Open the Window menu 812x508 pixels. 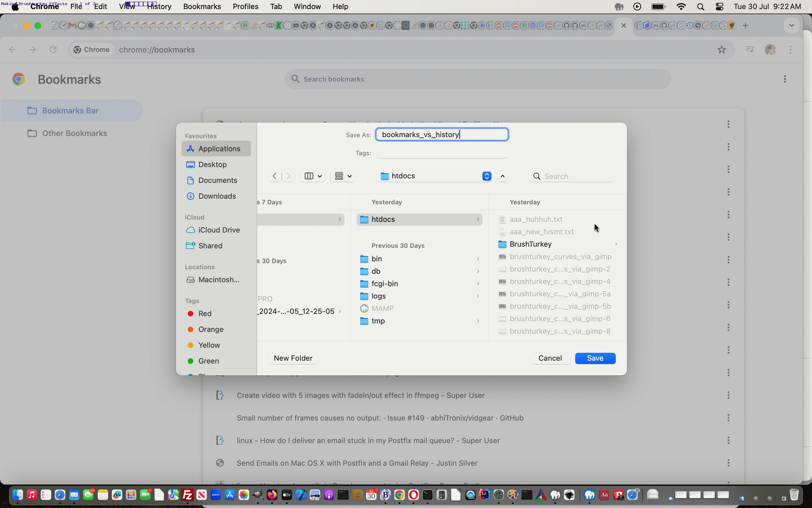[x=307, y=6]
